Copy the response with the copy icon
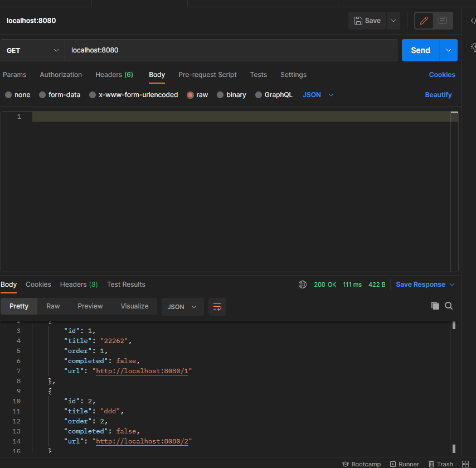This screenshot has width=476, height=468. (x=435, y=306)
